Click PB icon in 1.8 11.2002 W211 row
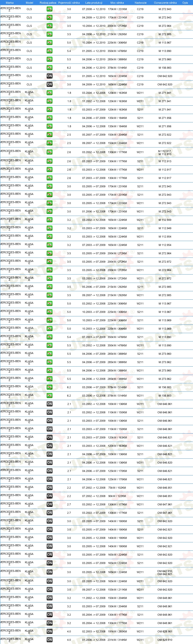Screen dimensions: 193x644 coord(50,101)
